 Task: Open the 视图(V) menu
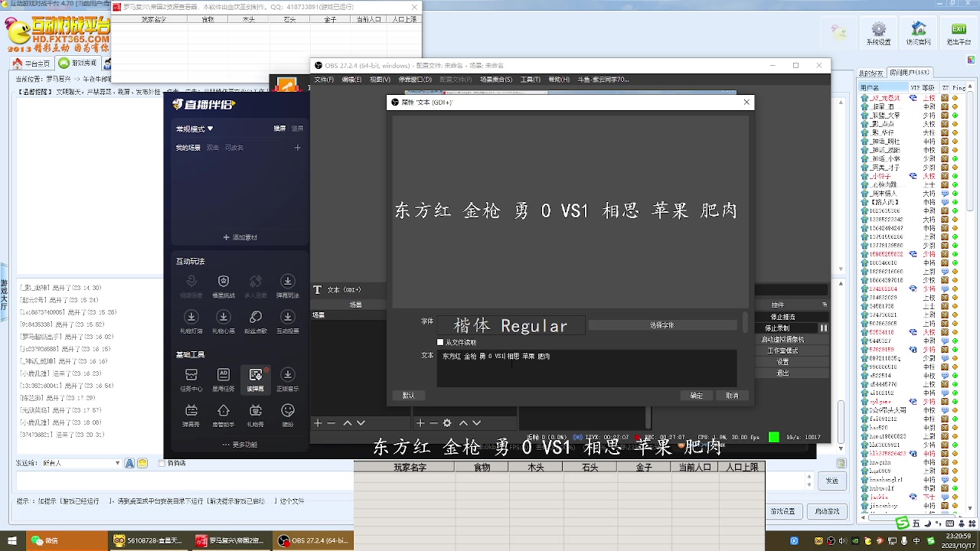[380, 80]
